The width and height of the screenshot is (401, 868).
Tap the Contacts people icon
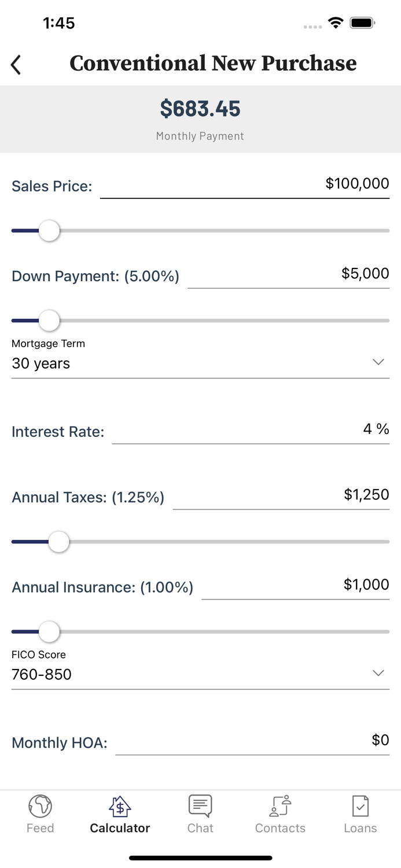coord(280,806)
